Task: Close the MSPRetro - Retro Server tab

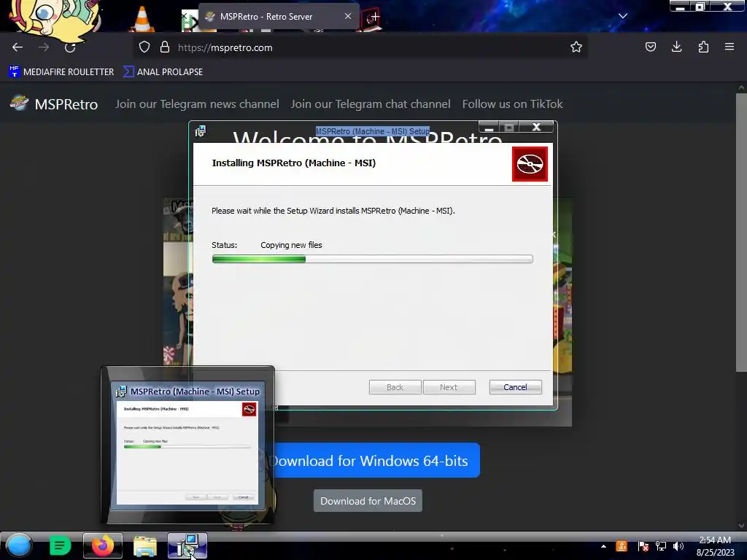Action: 348,16
